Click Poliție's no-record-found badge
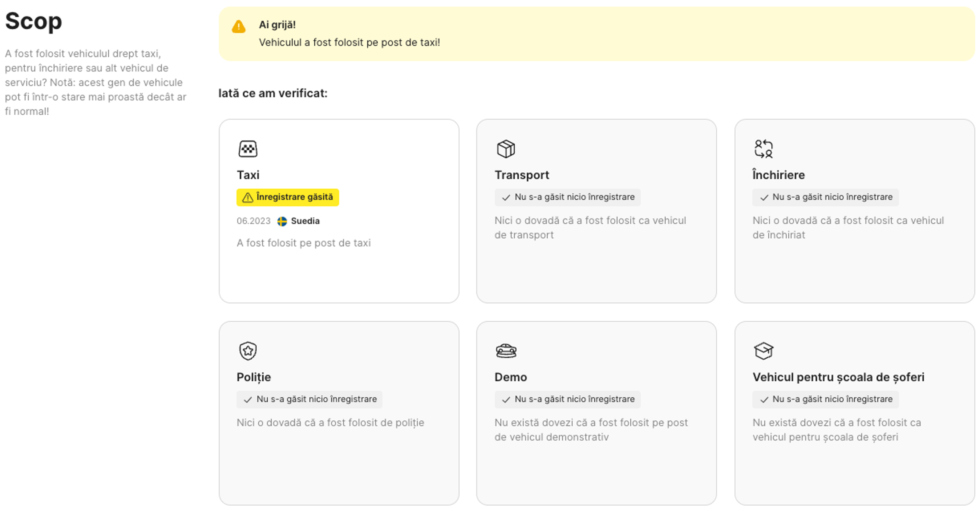The width and height of the screenshot is (980, 511). 309,399
